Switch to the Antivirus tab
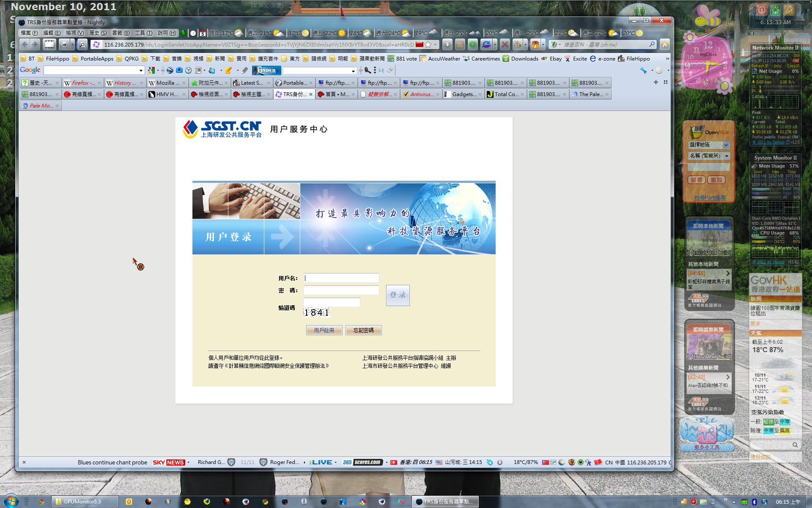The width and height of the screenshot is (812, 508). (418, 94)
